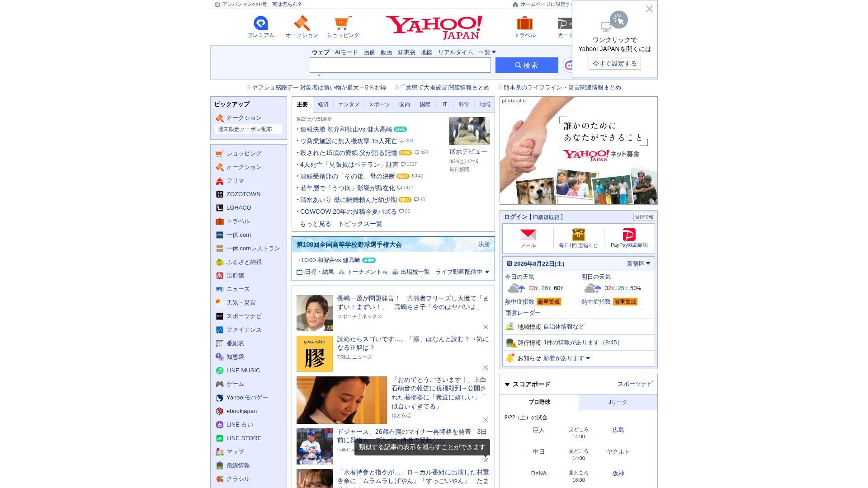Select the リアルタイム search tab
The height and width of the screenshot is (488, 868).
[x=456, y=52]
